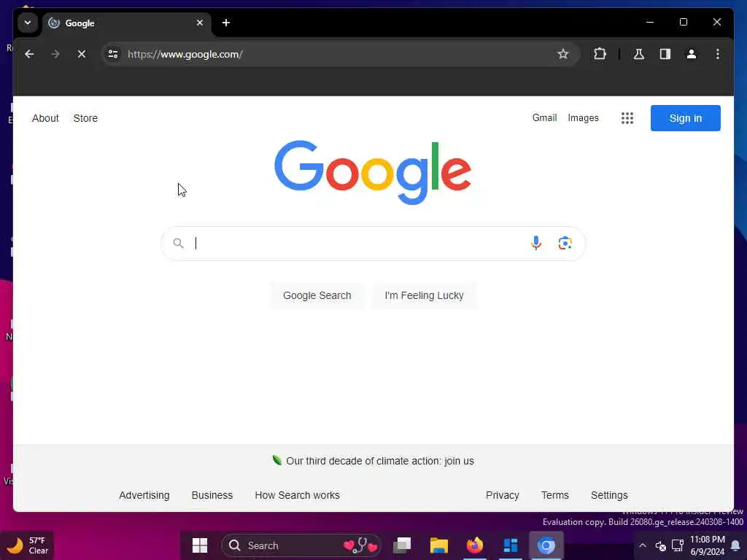Go to Gmail
Image resolution: width=747 pixels, height=560 pixels.
tap(544, 117)
